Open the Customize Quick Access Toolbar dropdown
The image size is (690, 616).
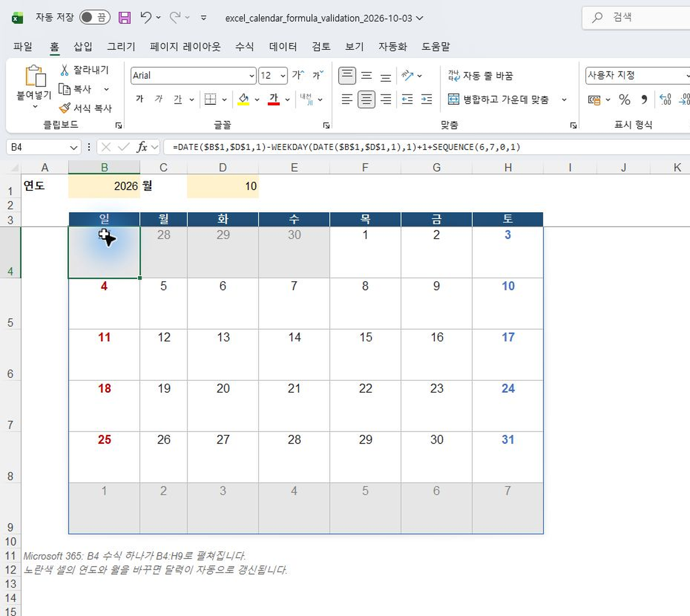204,18
